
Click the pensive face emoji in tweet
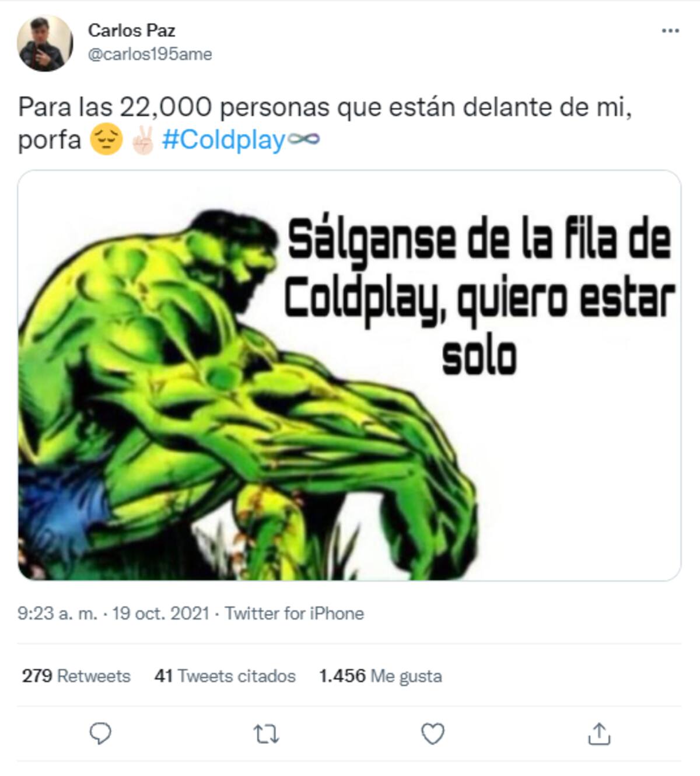tap(106, 140)
